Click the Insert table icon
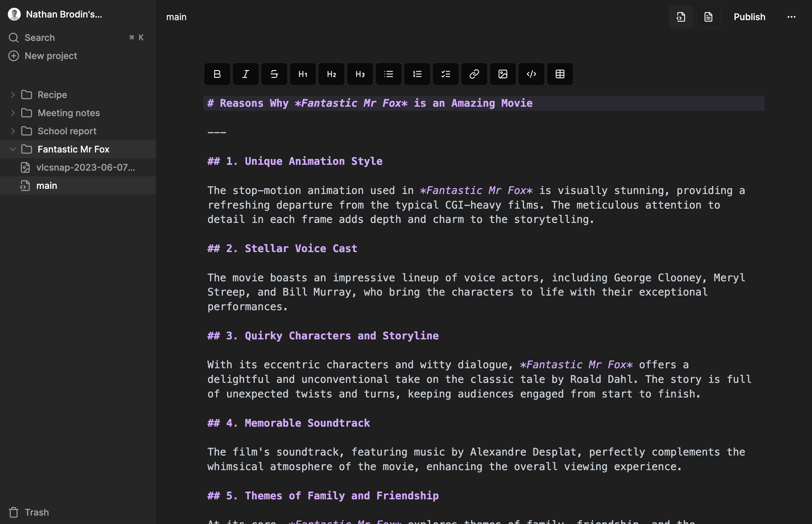The image size is (812, 524). click(559, 73)
